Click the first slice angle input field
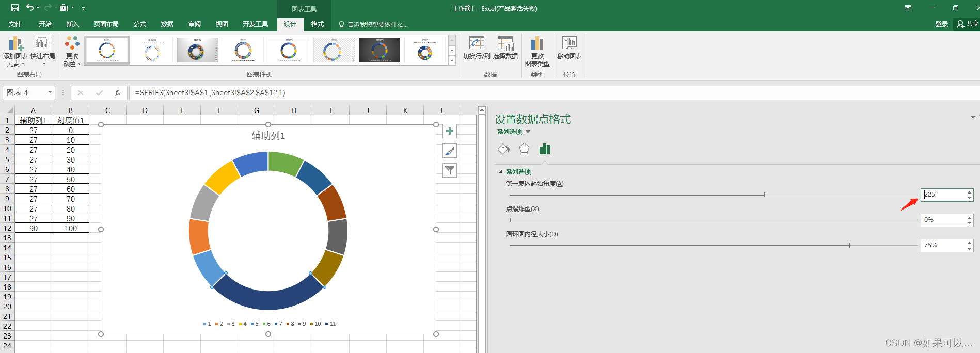This screenshot has width=980, height=353. pyautogui.click(x=943, y=195)
